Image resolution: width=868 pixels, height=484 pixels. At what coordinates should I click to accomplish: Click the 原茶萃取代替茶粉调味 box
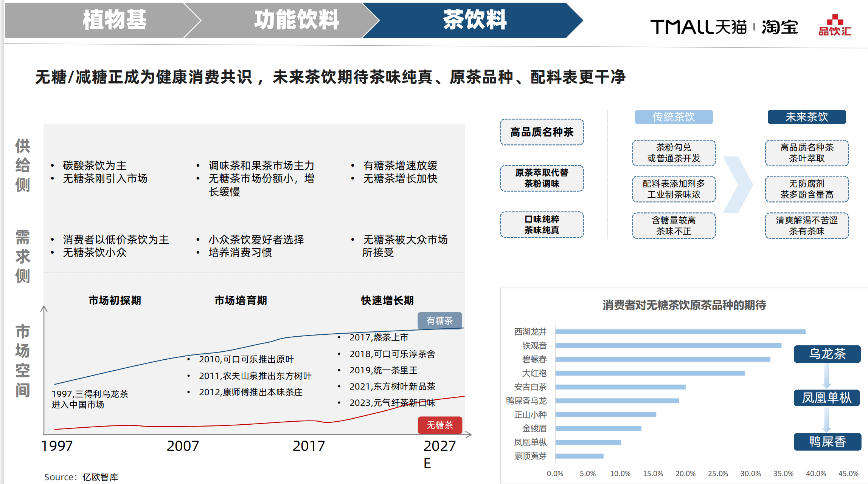pyautogui.click(x=542, y=178)
